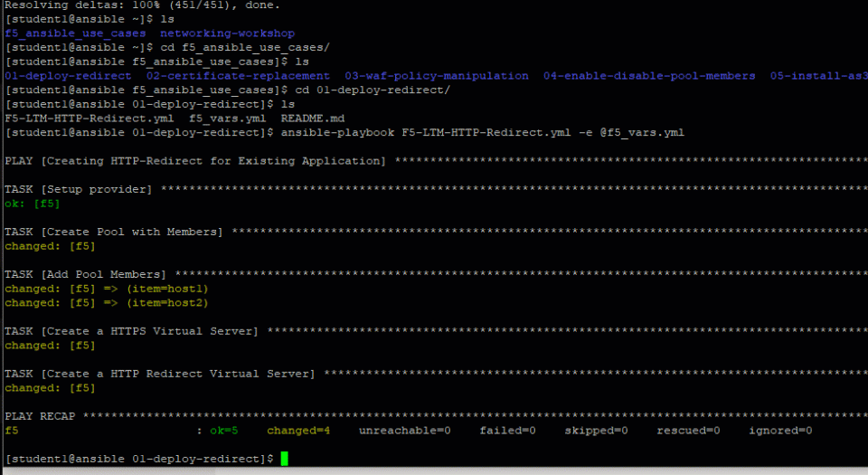Select the 'networking-workshop' directory name

[x=227, y=33]
